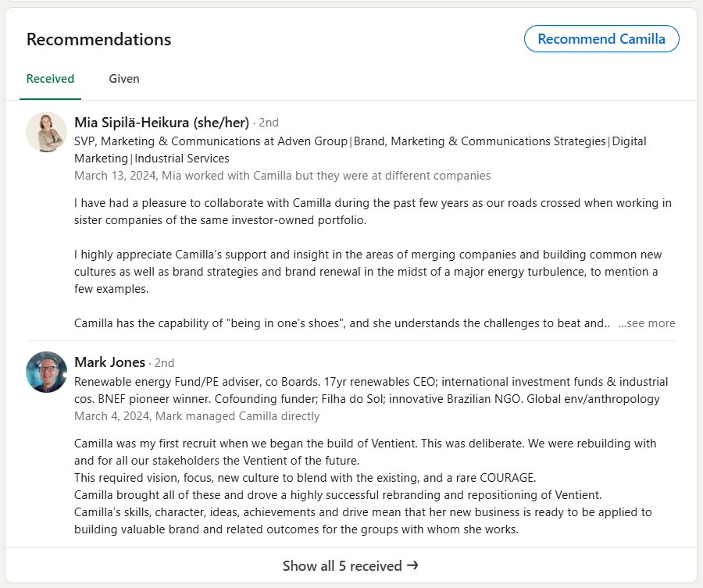
Task: Switch to the Given tab
Action: coord(124,79)
